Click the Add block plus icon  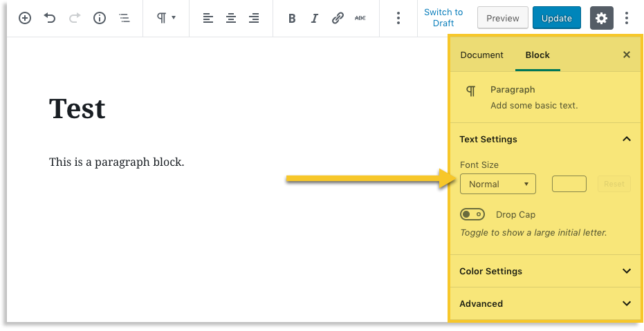pyautogui.click(x=25, y=18)
